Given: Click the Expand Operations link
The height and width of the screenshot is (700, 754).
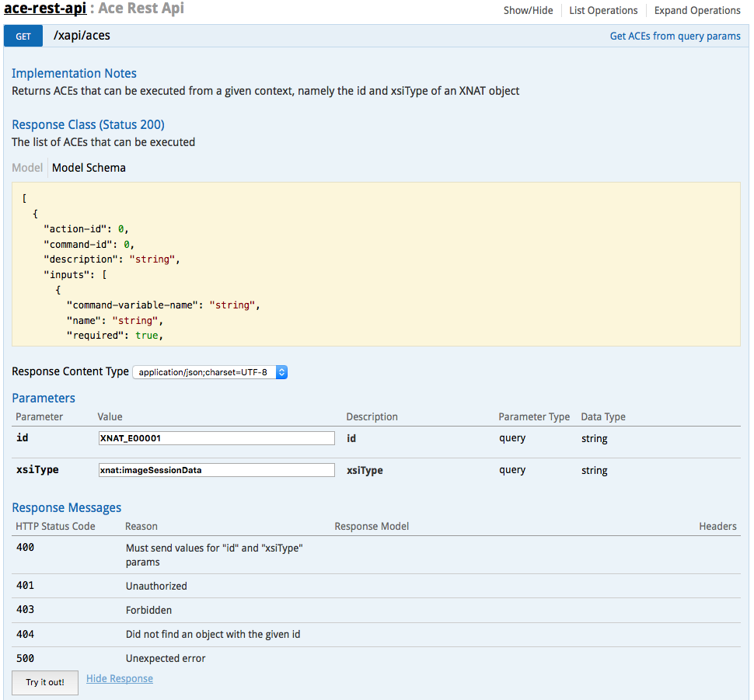Looking at the screenshot, I should click(x=696, y=10).
